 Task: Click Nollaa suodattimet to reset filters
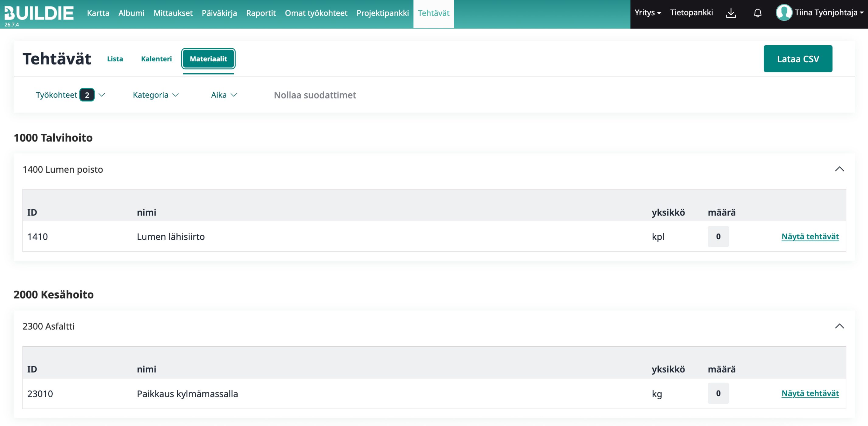[x=315, y=95]
